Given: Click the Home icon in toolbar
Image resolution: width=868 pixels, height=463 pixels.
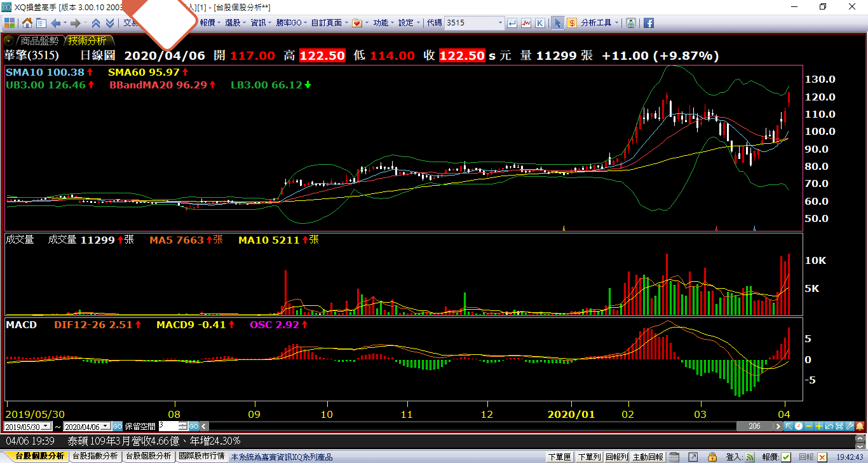Looking at the screenshot, I should point(27,23).
